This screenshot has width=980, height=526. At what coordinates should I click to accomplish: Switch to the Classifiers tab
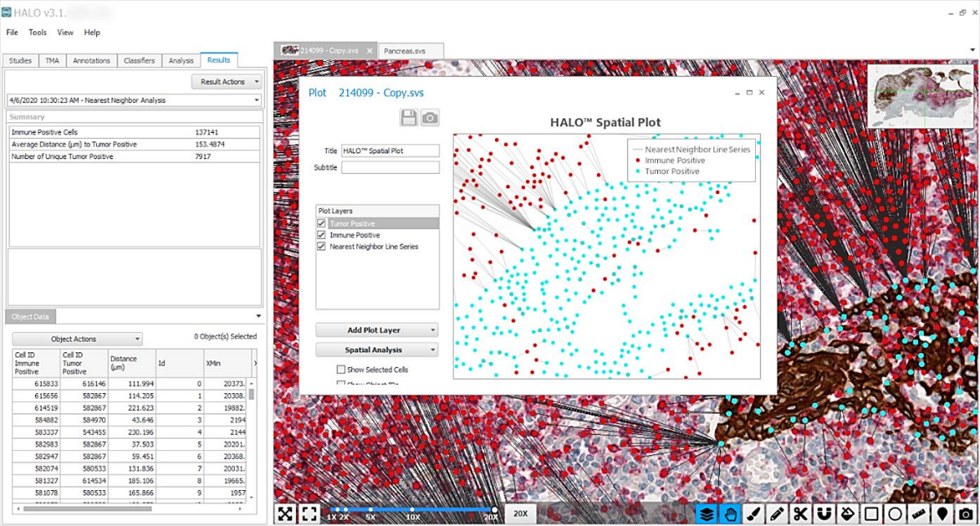point(139,60)
